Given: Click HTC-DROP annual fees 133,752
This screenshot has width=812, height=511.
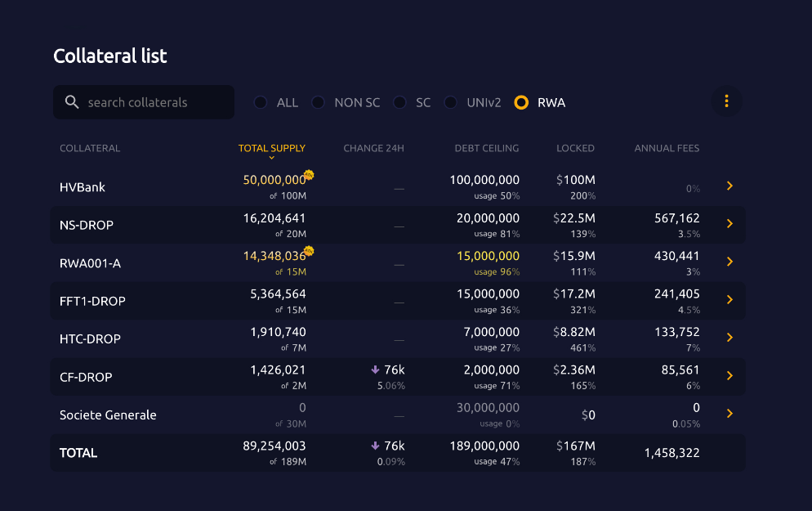Looking at the screenshot, I should click(677, 332).
